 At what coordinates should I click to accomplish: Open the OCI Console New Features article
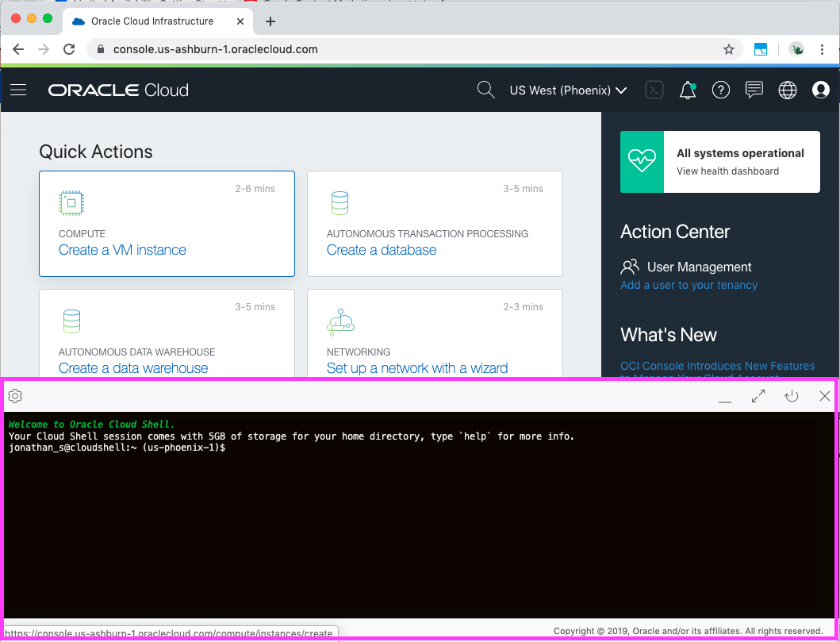[717, 366]
